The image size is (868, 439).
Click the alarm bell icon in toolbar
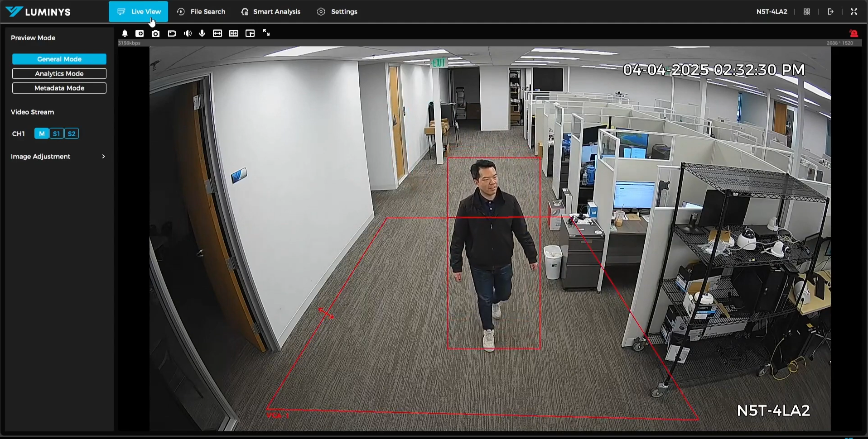click(x=125, y=33)
